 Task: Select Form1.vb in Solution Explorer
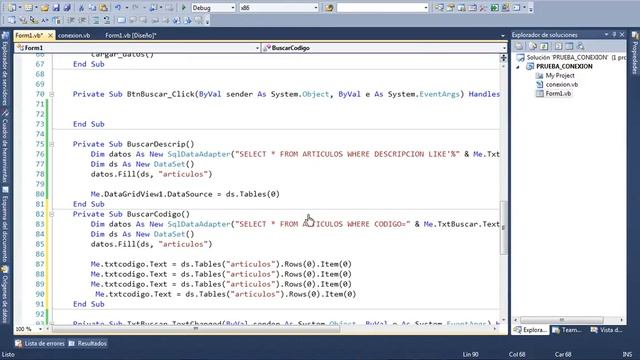(554, 93)
